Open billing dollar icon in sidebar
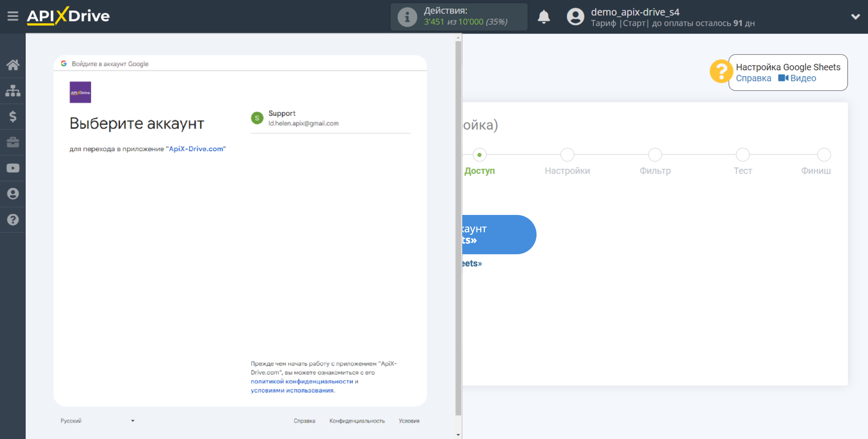 point(13,116)
